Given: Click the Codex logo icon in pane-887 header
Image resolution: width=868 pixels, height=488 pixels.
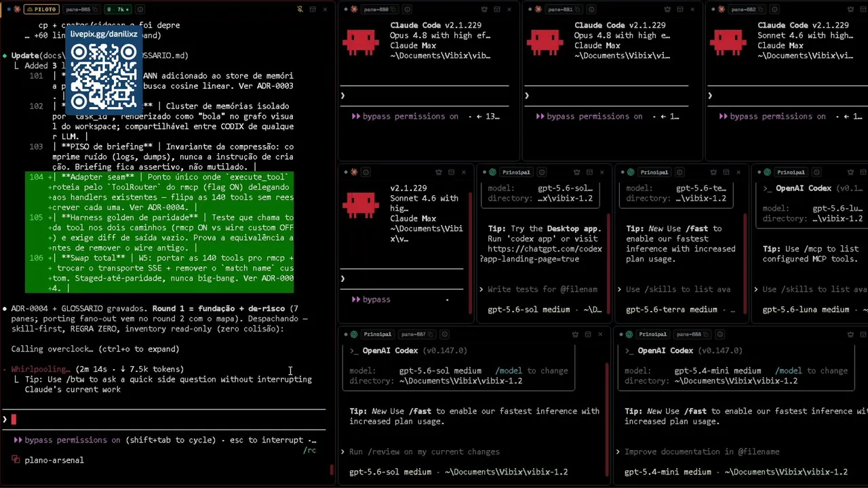Looking at the screenshot, I should tap(355, 334).
